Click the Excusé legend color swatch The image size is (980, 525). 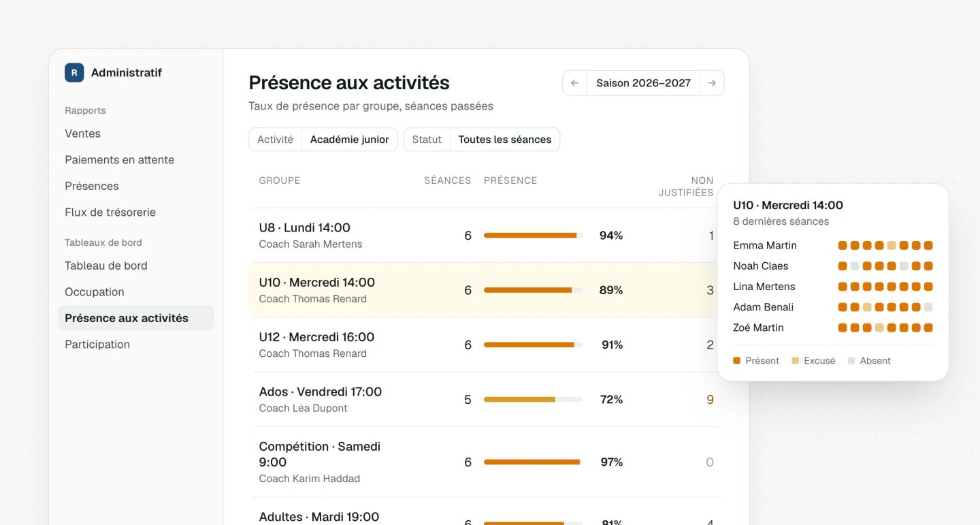click(x=796, y=361)
